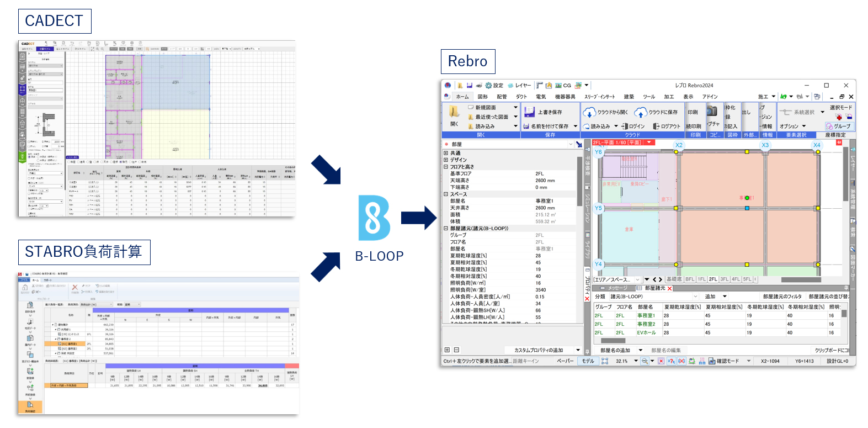Select the 事務室2 row in room table

(x=646, y=324)
